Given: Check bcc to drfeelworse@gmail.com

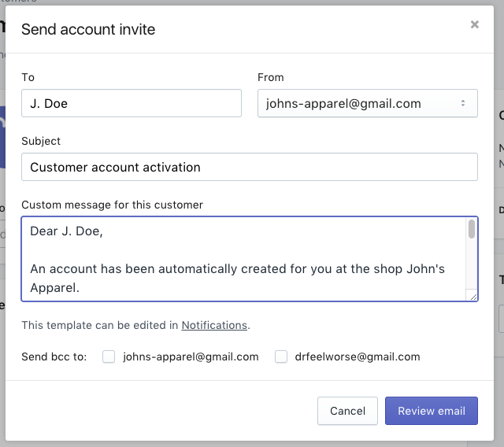Looking at the screenshot, I should pos(281,356).
